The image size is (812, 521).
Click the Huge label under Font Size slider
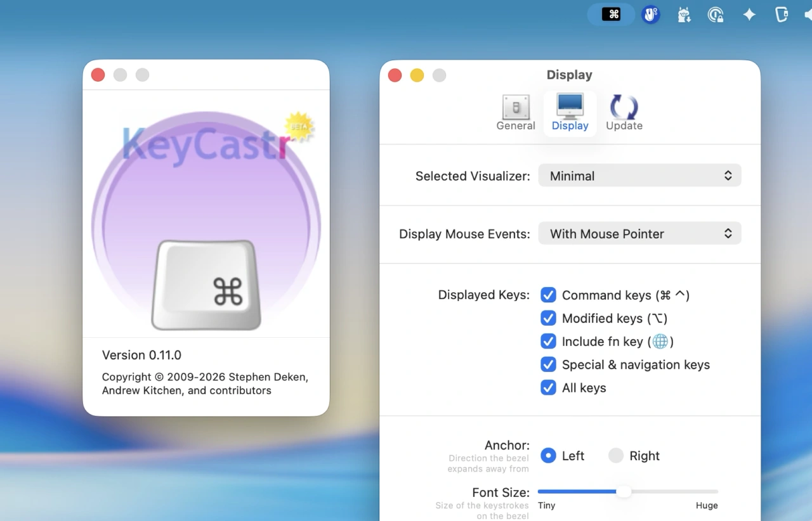707,505
